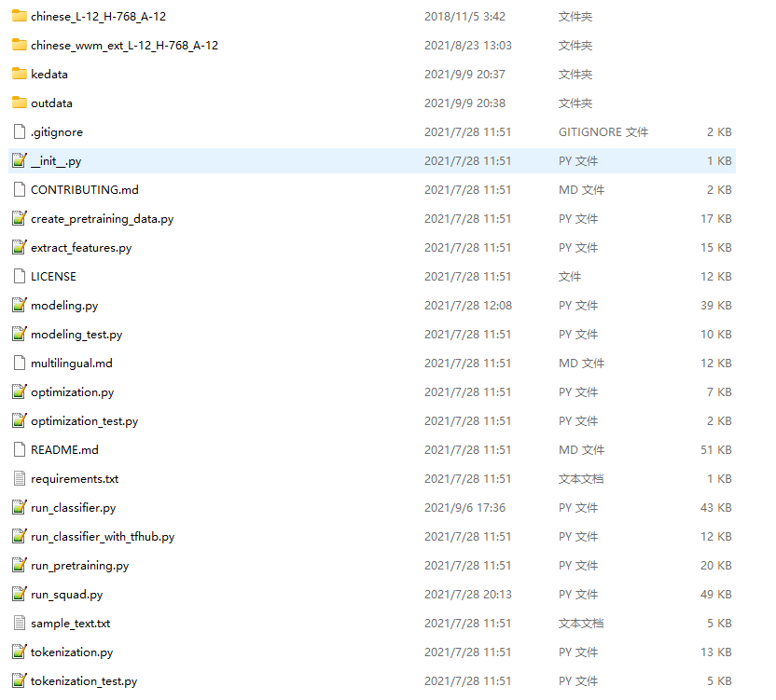This screenshot has height=700, width=776.
Task: Select the chinese_L-12_H-768_A-12 folder name
Action: (x=99, y=17)
